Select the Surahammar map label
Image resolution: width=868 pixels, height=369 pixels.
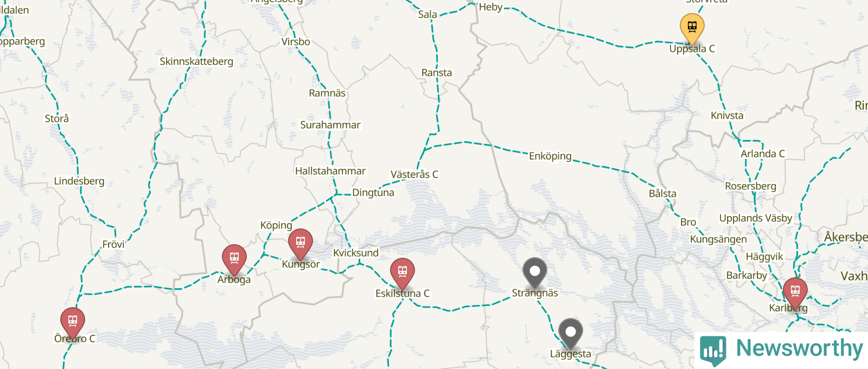point(330,125)
